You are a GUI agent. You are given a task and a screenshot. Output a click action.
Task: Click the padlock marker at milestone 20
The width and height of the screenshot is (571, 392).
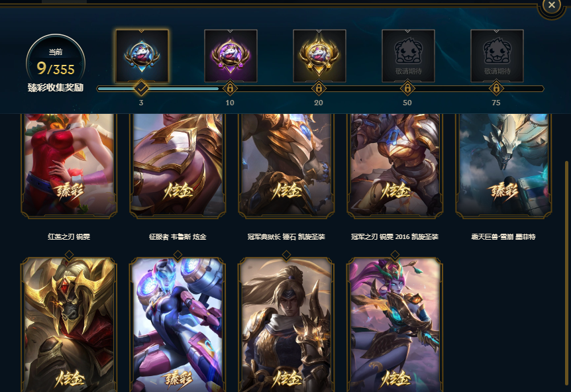[319, 88]
